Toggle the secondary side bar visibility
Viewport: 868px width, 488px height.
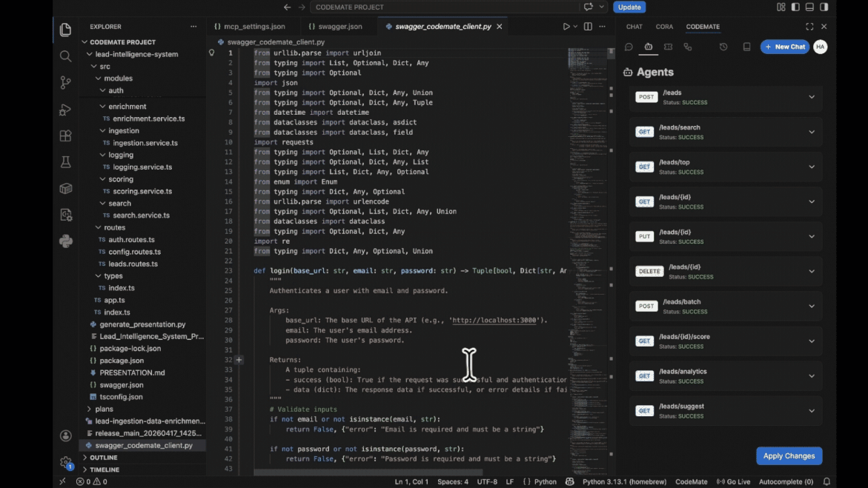pyautogui.click(x=824, y=7)
